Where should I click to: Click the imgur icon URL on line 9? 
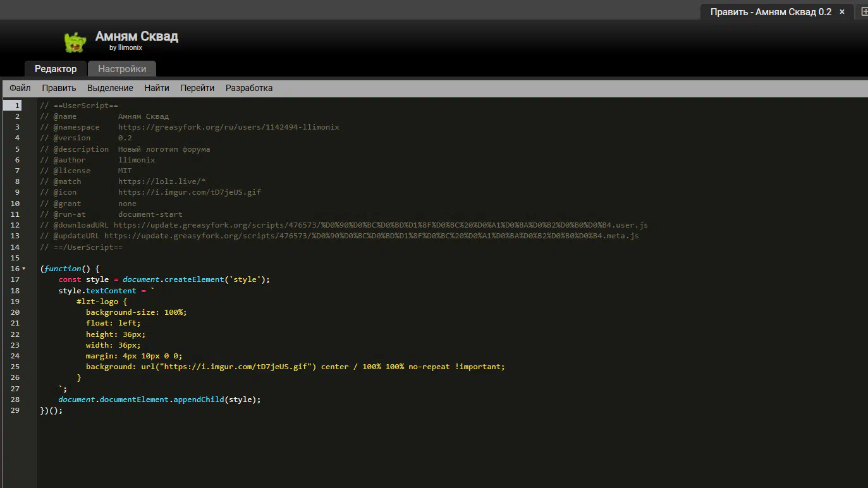(x=189, y=192)
